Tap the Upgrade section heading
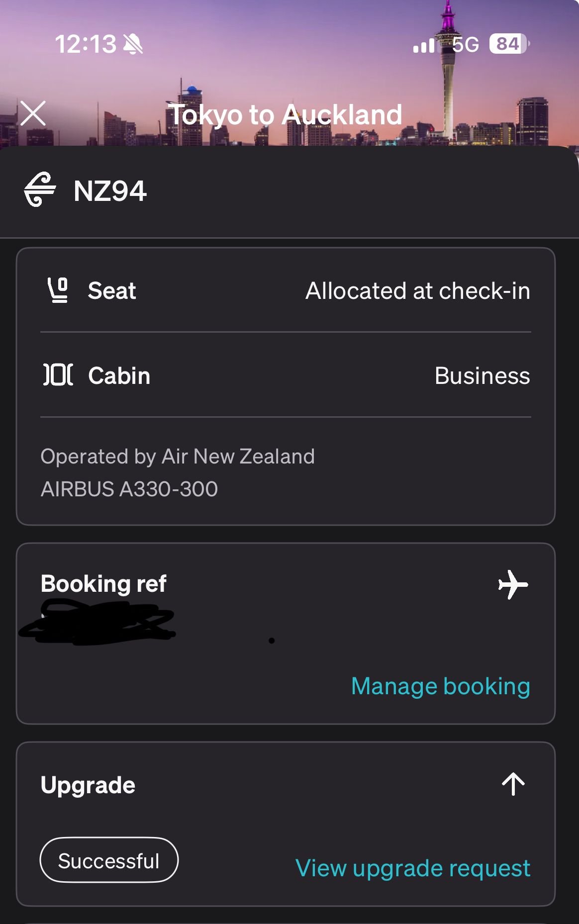This screenshot has height=924, width=579. [x=88, y=785]
